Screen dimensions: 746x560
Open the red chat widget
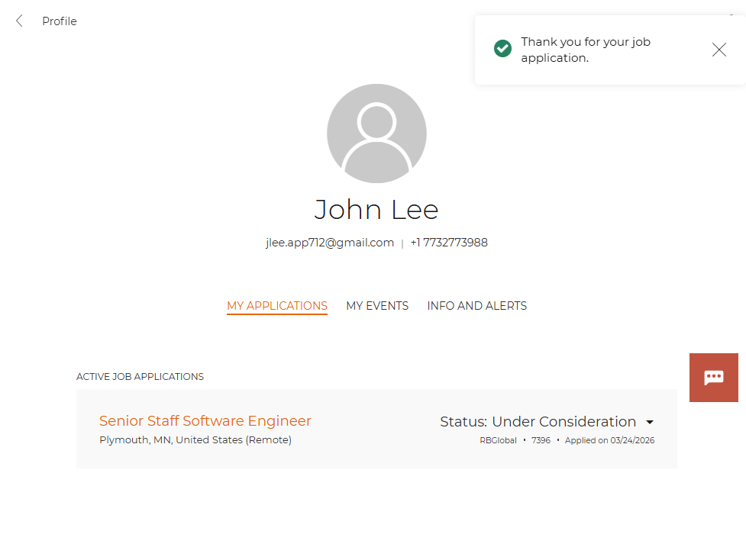pos(713,378)
